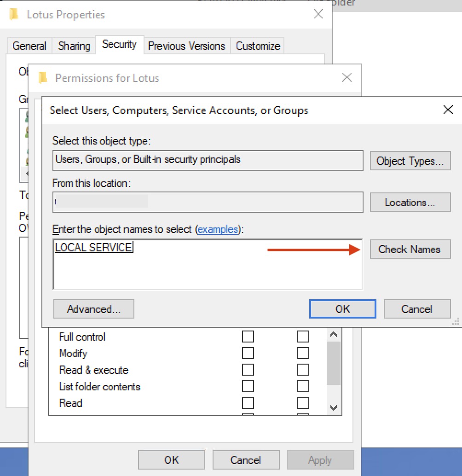Click the Check Names button
This screenshot has height=476, width=462.
(410, 249)
